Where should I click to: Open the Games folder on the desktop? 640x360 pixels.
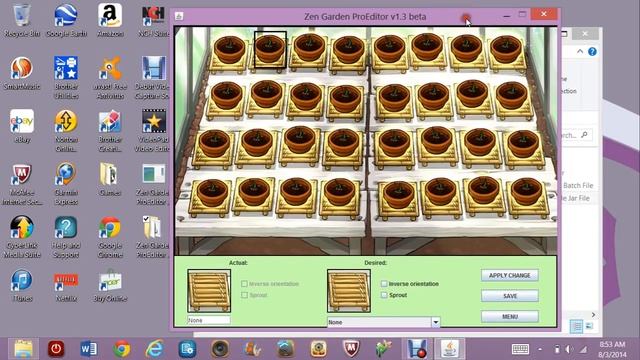click(110, 180)
